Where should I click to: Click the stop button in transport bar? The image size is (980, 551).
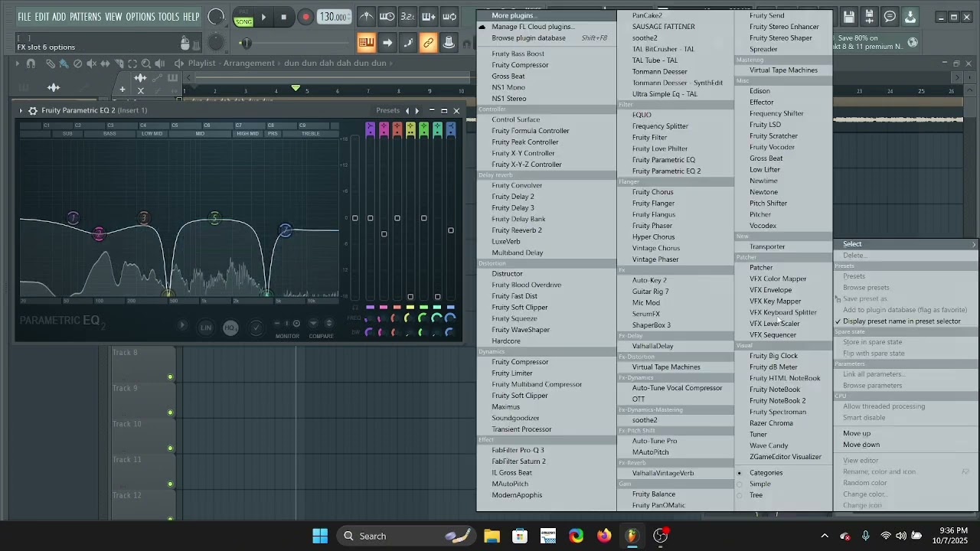point(284,17)
